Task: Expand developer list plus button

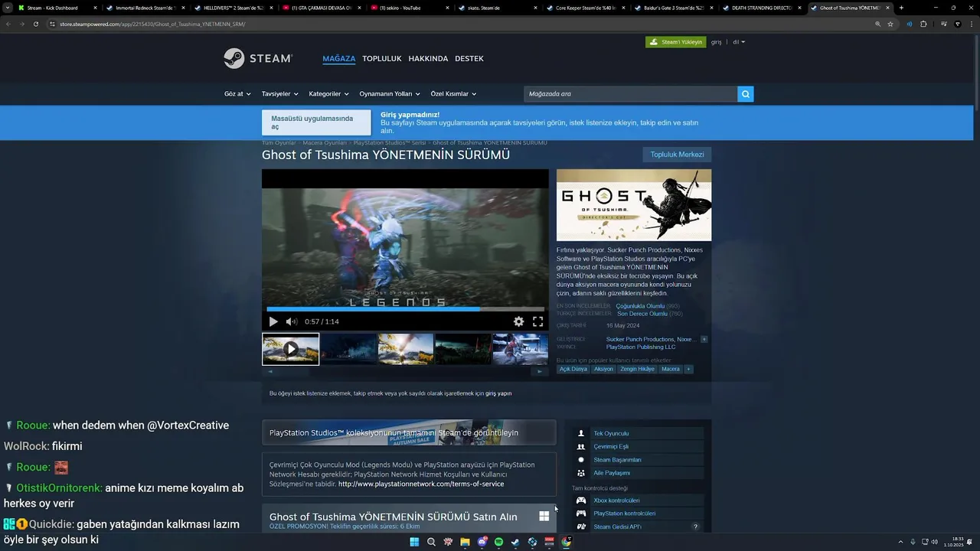Action: (x=704, y=339)
